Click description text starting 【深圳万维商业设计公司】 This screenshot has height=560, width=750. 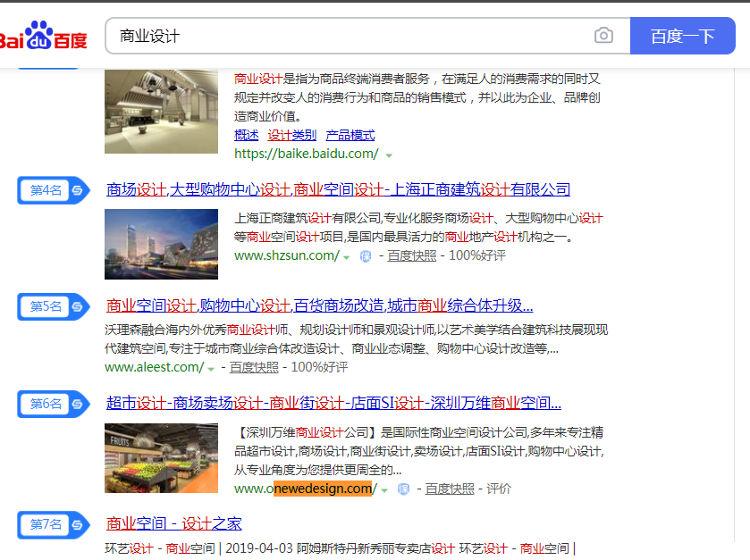419,451
